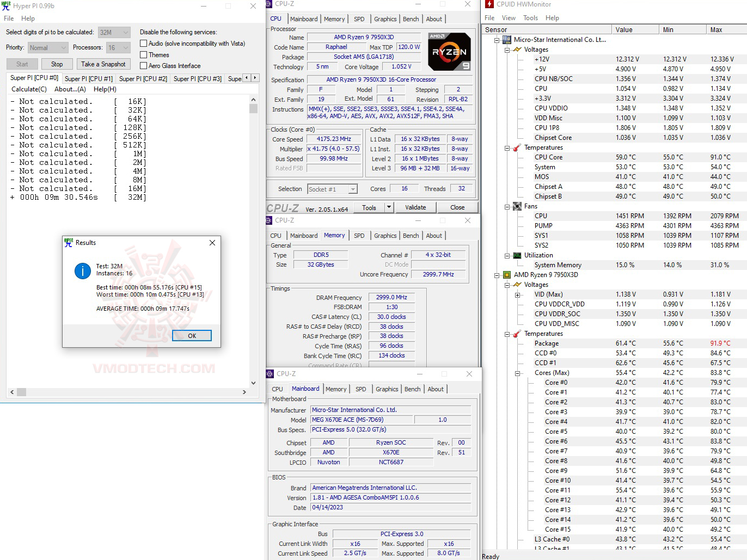Viewport: 747px width, 560px height.
Task: Open the Socket #1 selection dropdown
Action: coord(332,189)
